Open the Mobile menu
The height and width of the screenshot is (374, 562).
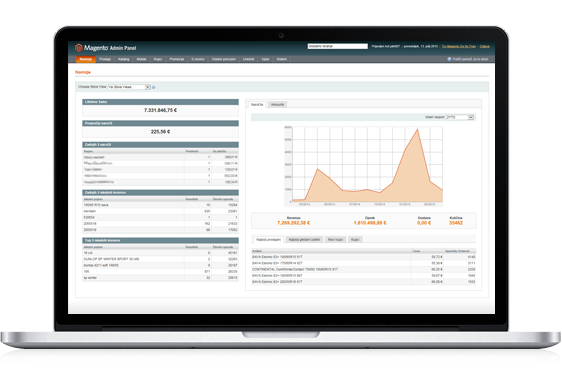tap(142, 59)
